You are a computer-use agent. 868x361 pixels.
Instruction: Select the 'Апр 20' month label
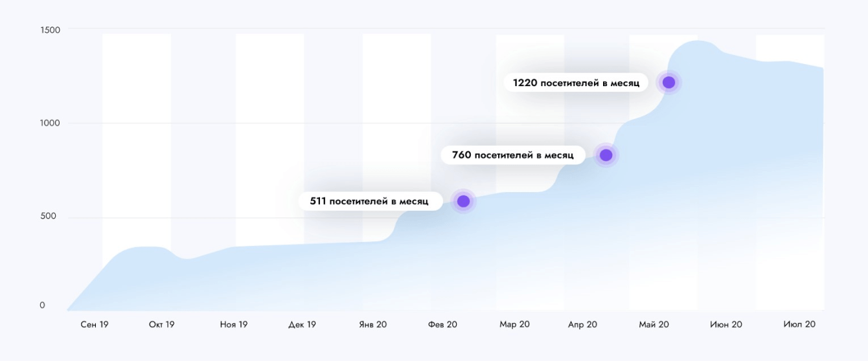pyautogui.click(x=582, y=325)
